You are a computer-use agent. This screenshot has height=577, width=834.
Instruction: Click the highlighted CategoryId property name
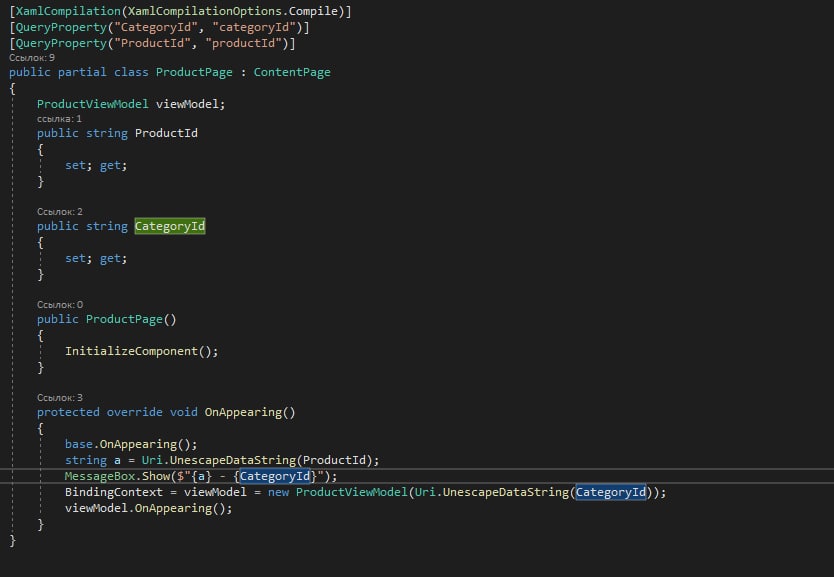[170, 226]
